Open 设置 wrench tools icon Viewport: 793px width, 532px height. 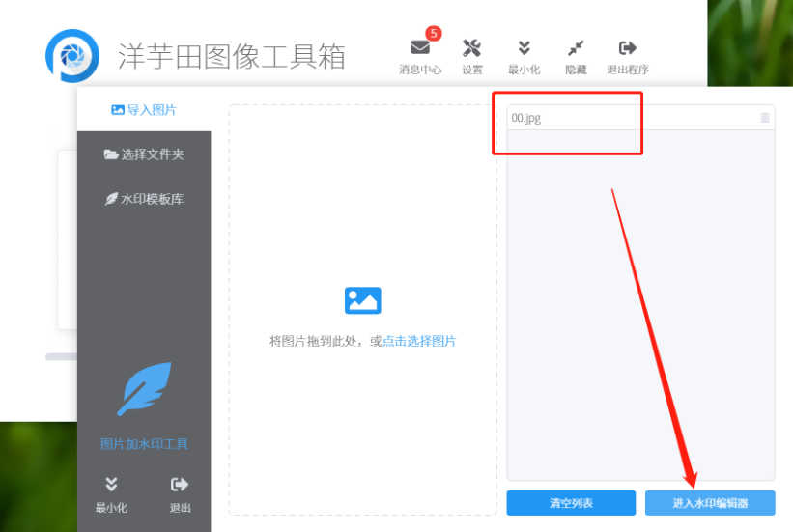[x=471, y=48]
